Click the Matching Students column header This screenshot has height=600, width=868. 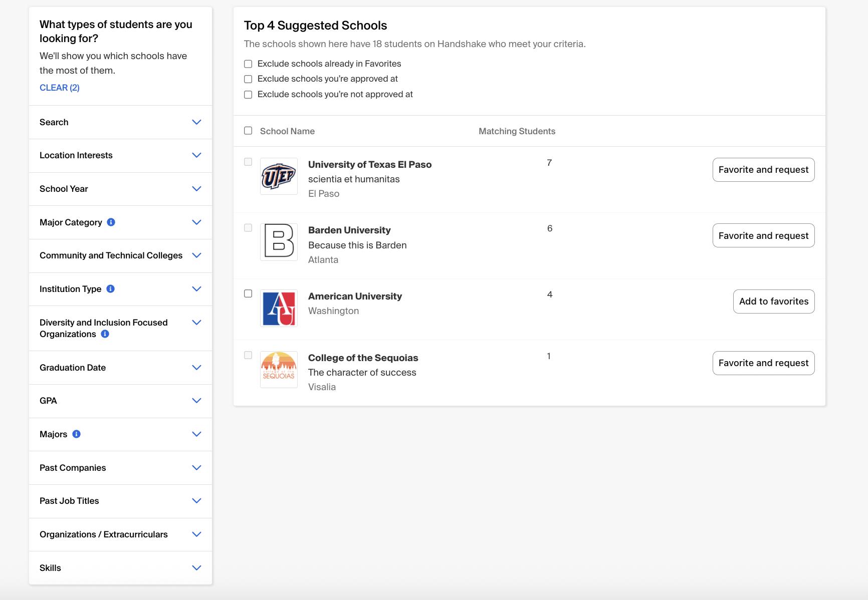[517, 131]
